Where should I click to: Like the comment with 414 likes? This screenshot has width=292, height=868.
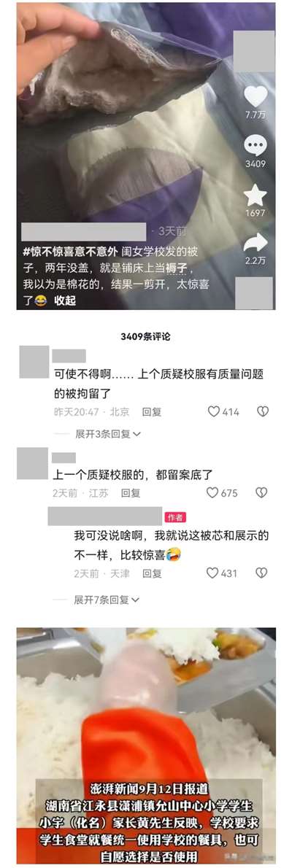[x=213, y=411]
